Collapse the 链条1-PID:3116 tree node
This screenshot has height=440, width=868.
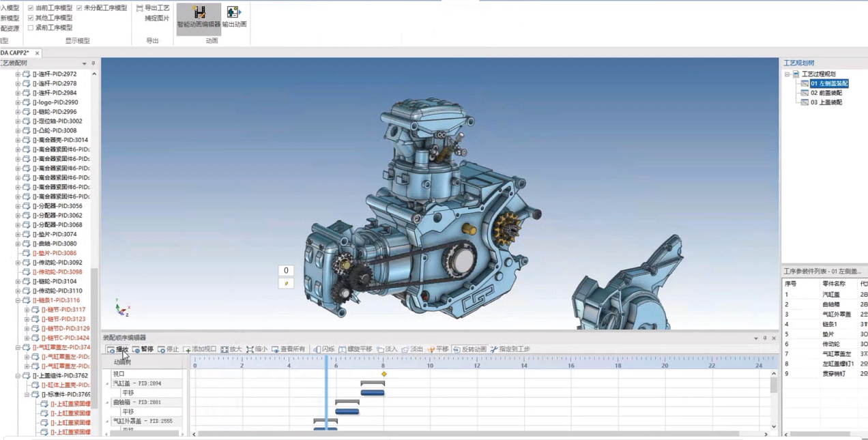click(x=18, y=300)
